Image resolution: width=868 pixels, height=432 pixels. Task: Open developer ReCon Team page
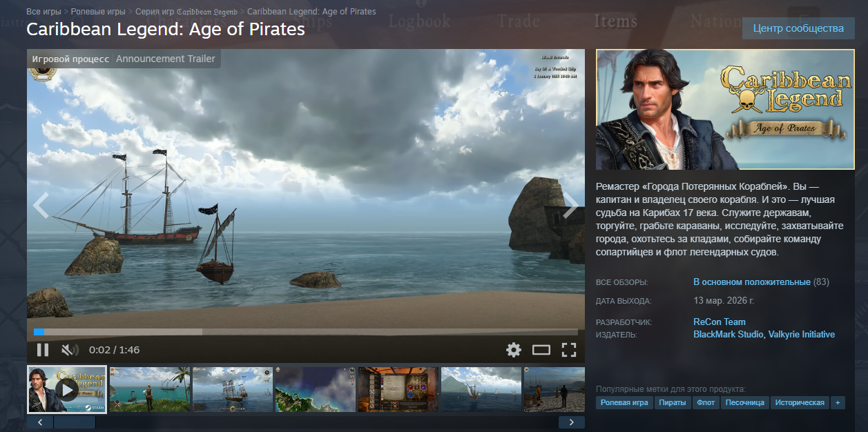click(720, 322)
